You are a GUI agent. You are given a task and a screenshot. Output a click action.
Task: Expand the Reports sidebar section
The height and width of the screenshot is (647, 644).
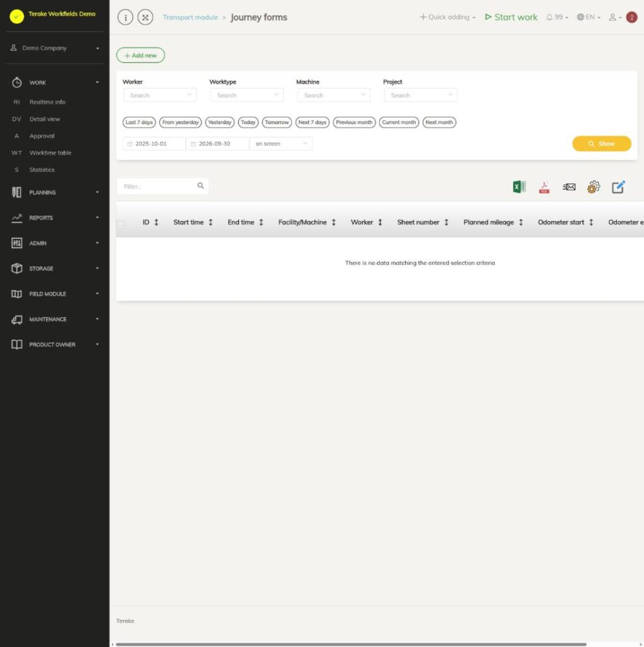[54, 218]
